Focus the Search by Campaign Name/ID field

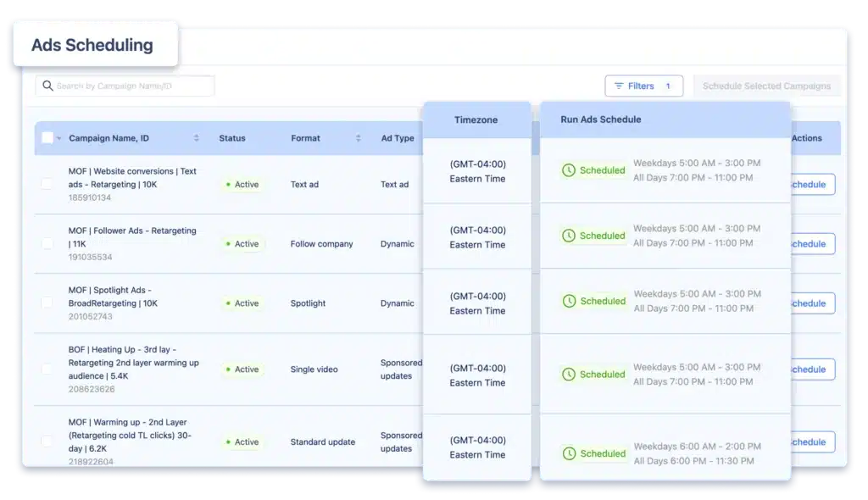131,86
